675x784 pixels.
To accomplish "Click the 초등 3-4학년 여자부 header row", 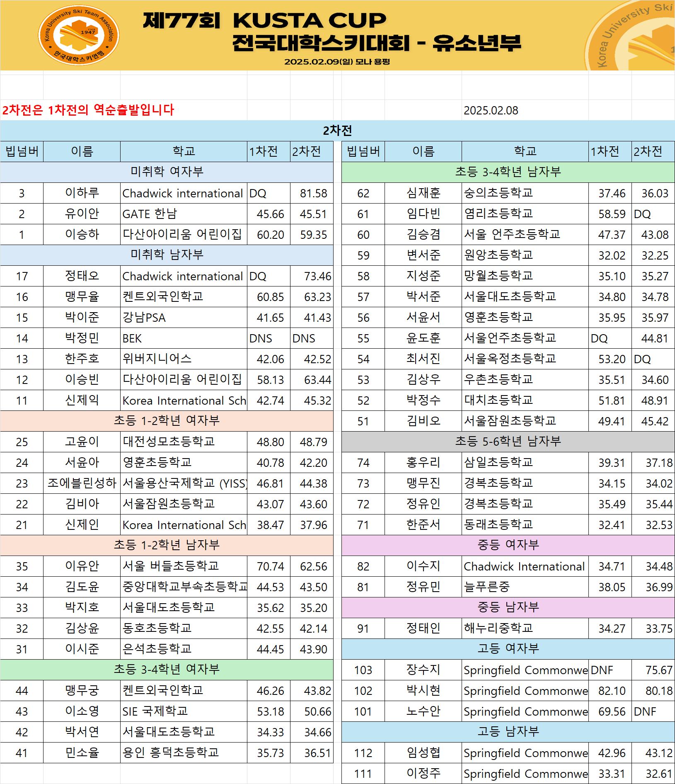I will point(167,670).
